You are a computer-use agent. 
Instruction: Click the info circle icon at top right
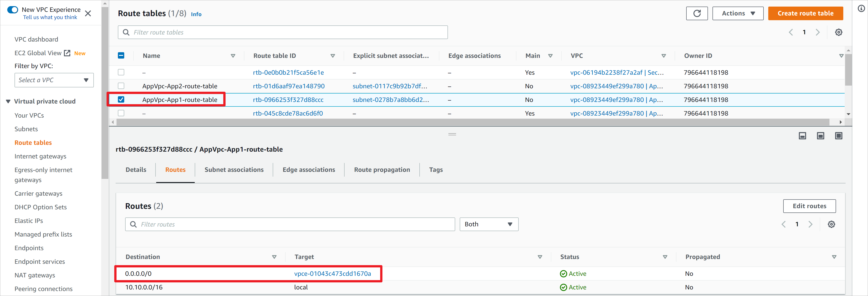tap(861, 9)
